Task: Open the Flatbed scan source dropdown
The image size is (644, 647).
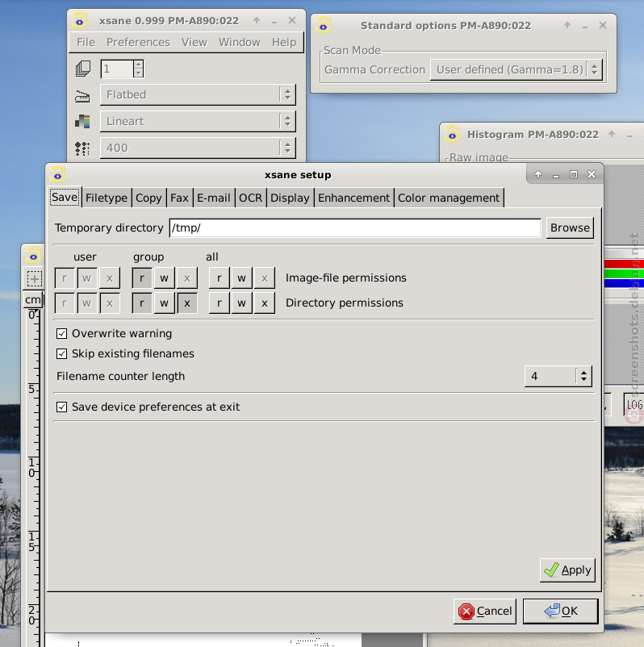Action: (x=198, y=94)
